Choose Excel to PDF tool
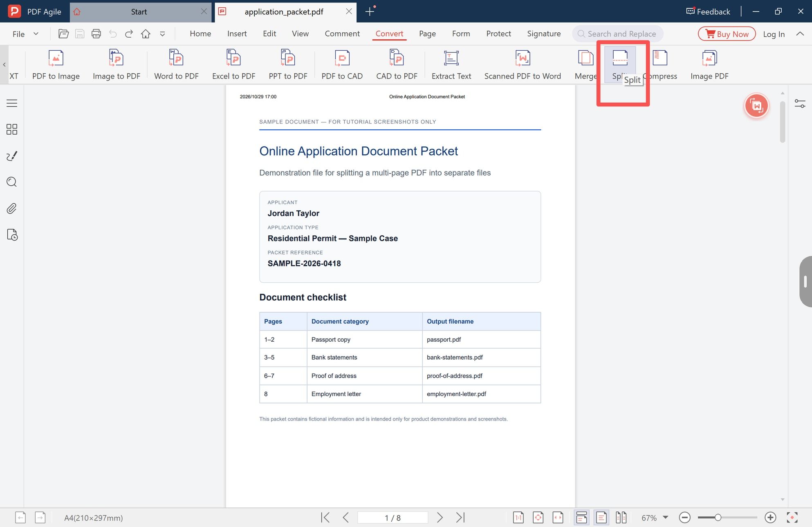Image resolution: width=812 pixels, height=527 pixels. (x=233, y=65)
